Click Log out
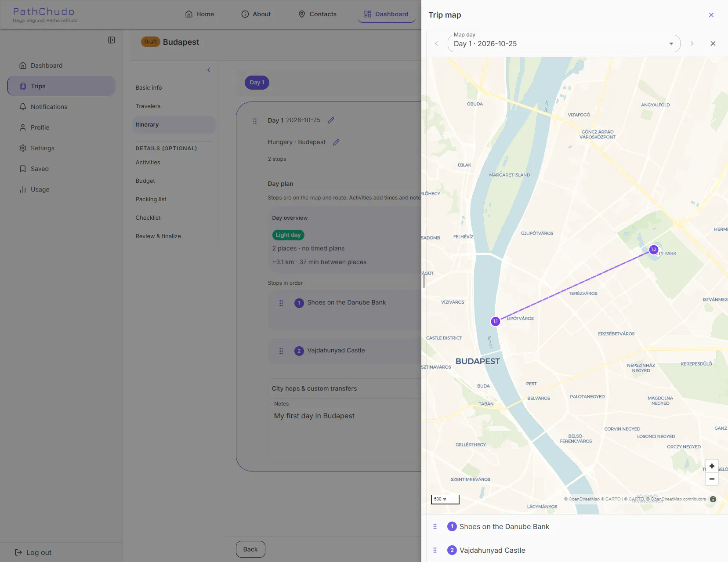Viewport: 728px width, 562px height. tap(33, 552)
